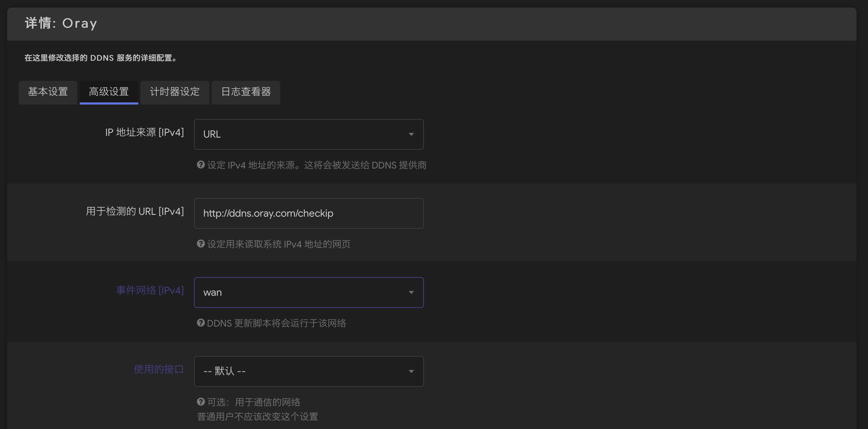Click the IP 地址来源 [IPv4] label

tap(144, 132)
